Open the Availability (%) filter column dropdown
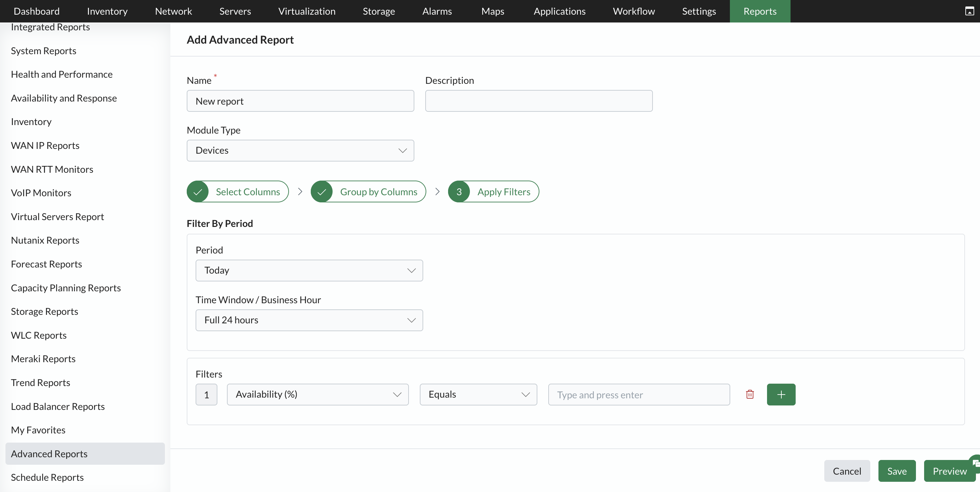980x492 pixels. pos(318,394)
